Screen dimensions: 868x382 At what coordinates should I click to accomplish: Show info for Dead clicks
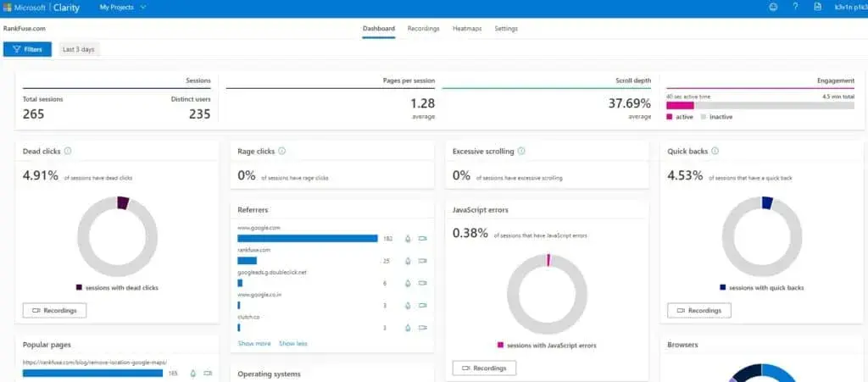click(68, 151)
